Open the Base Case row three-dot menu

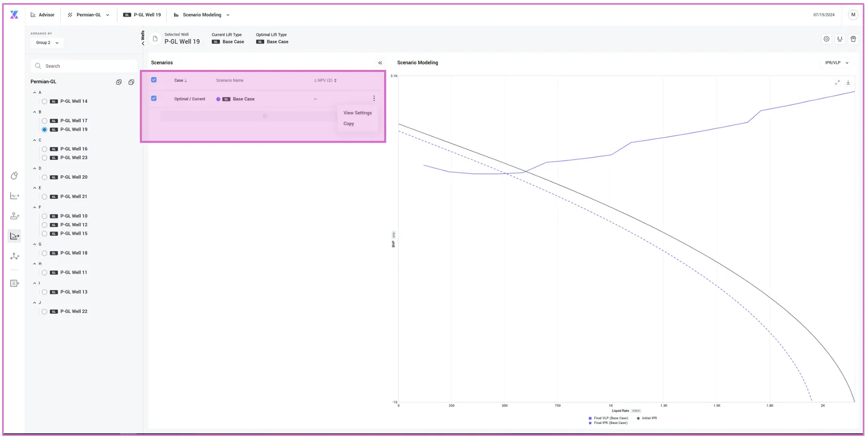click(x=374, y=99)
